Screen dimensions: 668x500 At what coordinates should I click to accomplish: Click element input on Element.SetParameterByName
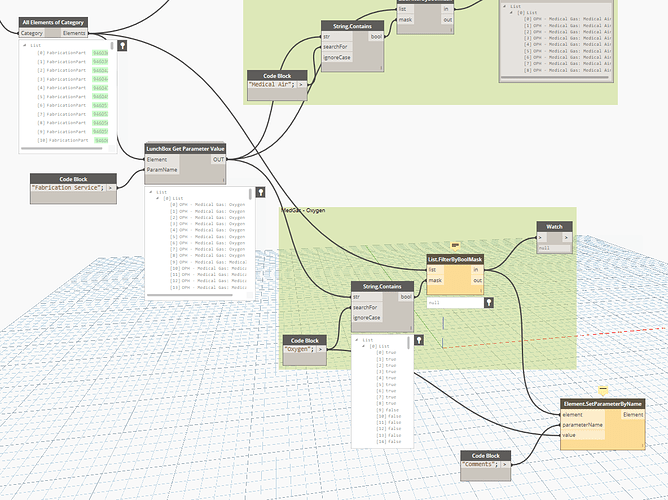tap(583, 414)
